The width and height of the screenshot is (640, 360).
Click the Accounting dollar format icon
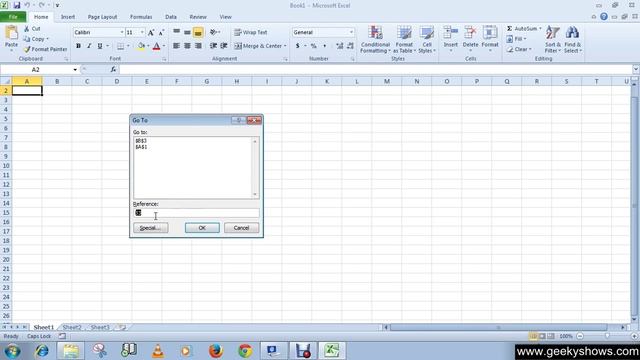pos(298,46)
